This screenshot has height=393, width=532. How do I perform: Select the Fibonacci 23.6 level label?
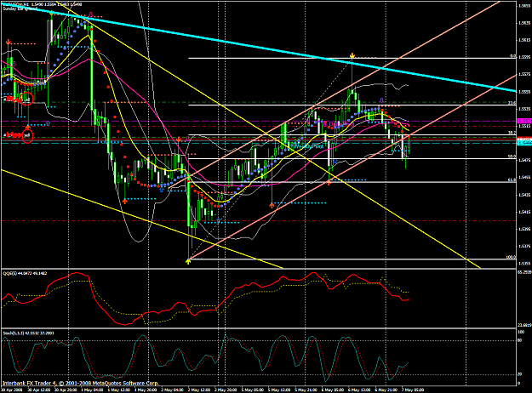point(512,103)
